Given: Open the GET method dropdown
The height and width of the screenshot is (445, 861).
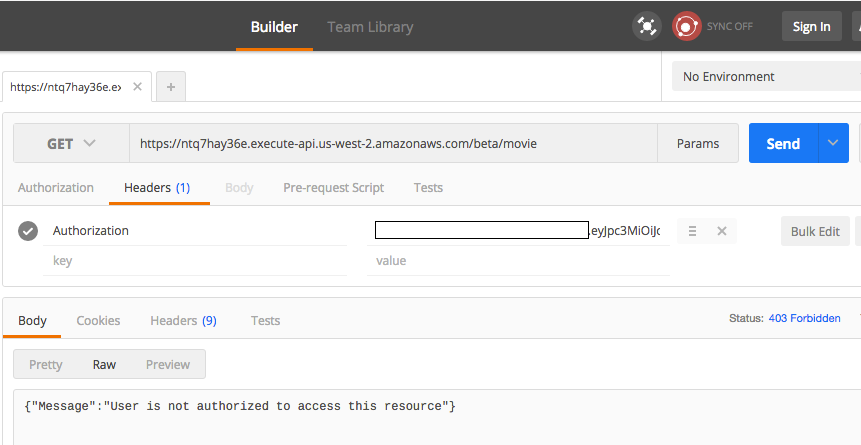Looking at the screenshot, I should (71, 143).
